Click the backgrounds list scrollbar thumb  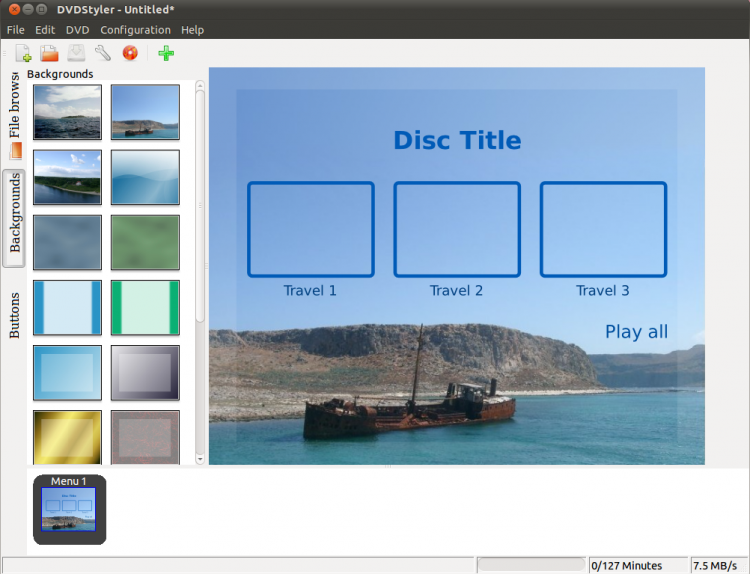(x=200, y=206)
